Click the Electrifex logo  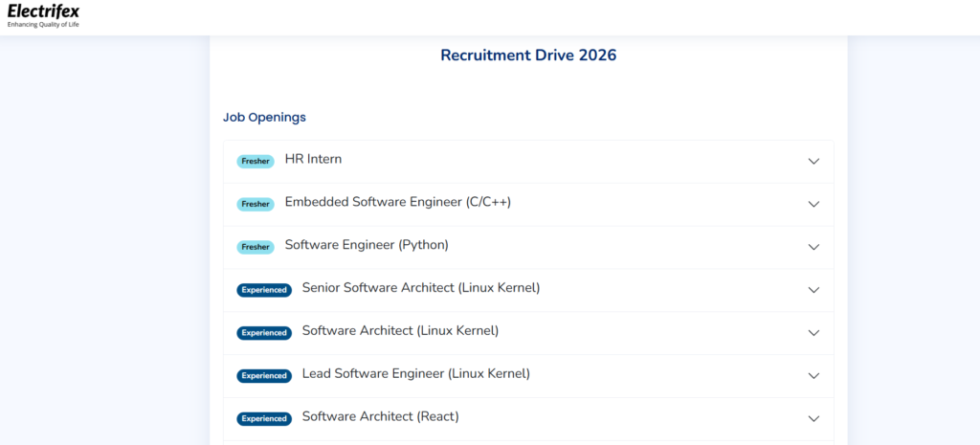(x=44, y=15)
